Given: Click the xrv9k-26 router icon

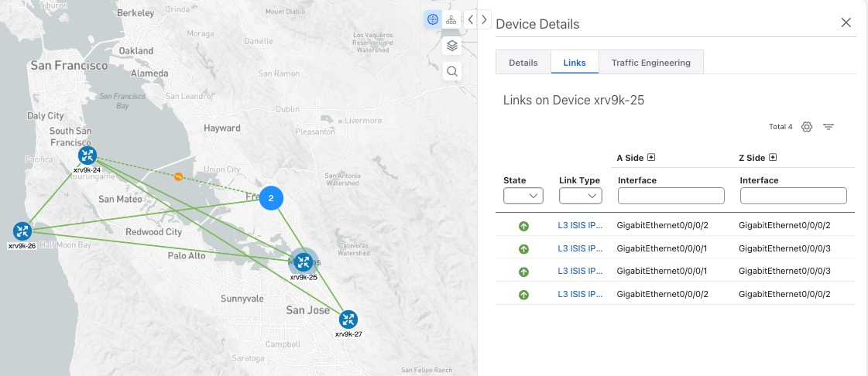Looking at the screenshot, I should (22, 231).
